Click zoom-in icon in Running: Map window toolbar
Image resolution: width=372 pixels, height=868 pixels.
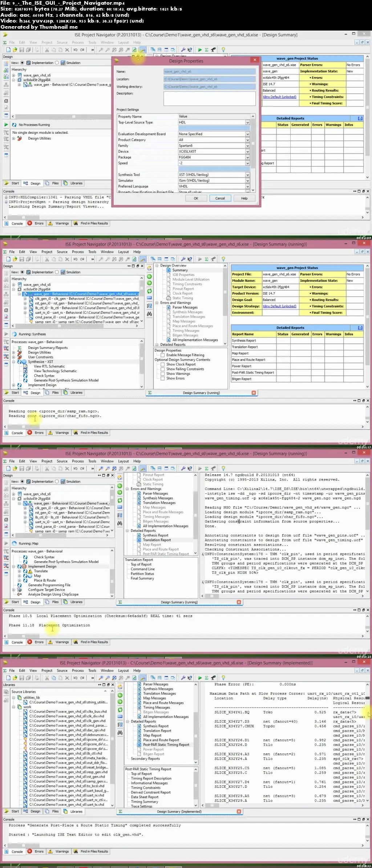point(101,469)
